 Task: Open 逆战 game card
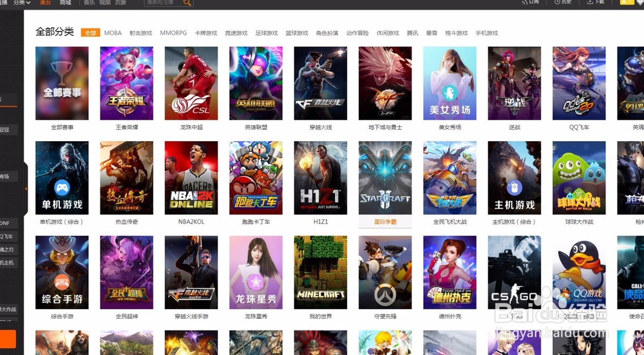tap(514, 83)
